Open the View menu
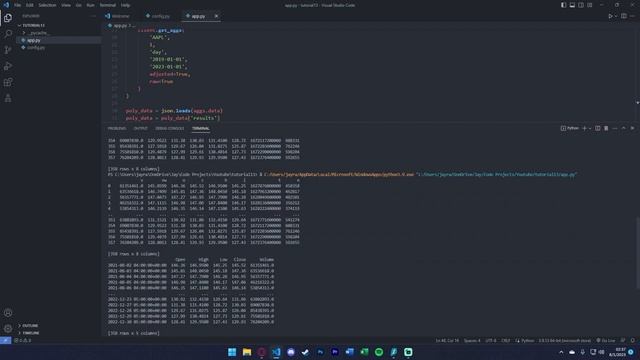The height and width of the screenshot is (360, 640). pos(66,5)
